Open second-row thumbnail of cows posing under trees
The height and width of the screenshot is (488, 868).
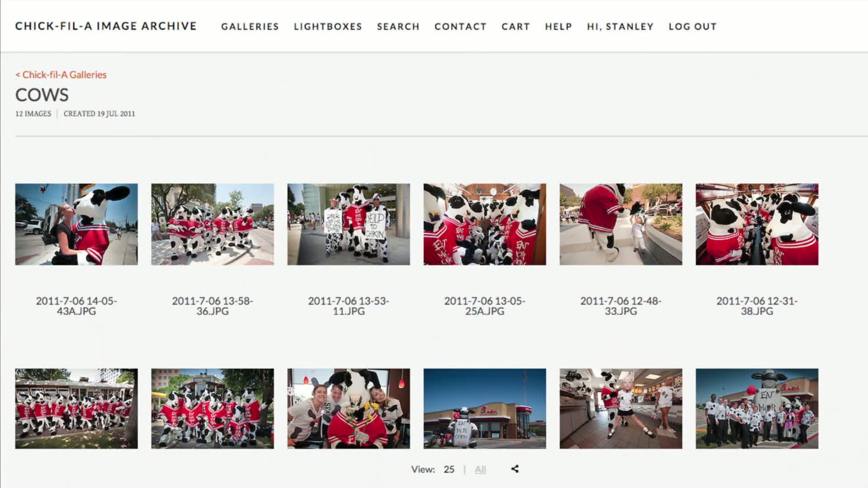point(212,408)
